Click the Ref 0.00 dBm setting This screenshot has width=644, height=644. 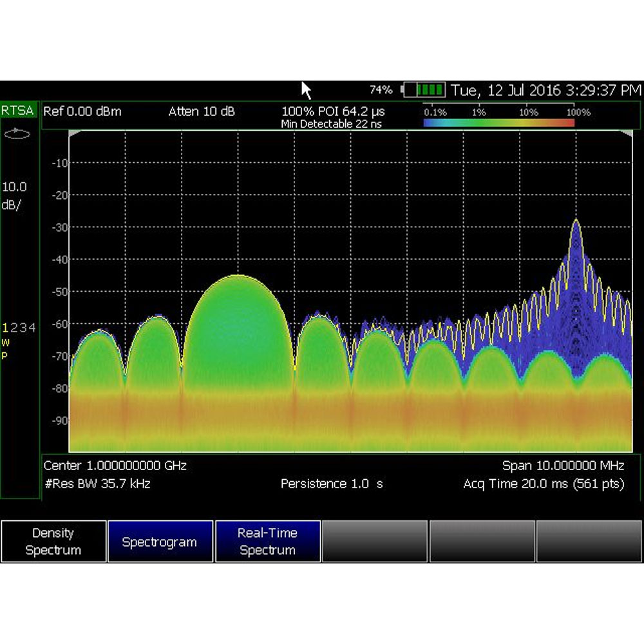tap(82, 112)
